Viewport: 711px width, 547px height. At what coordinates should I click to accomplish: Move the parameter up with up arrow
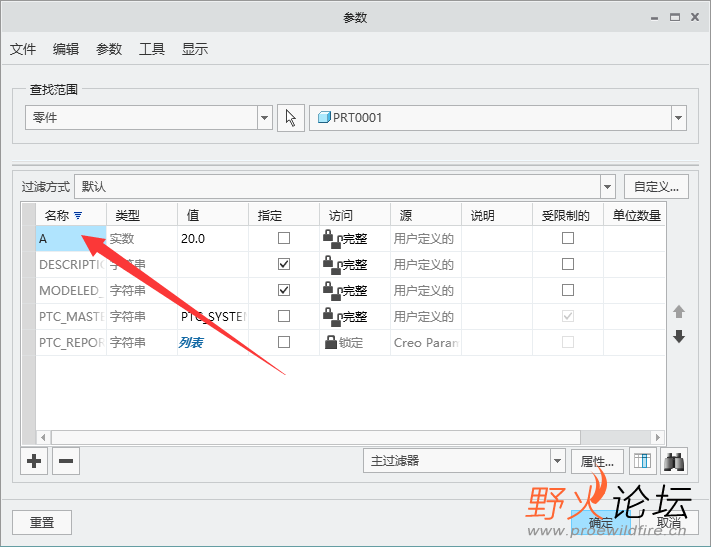coord(679,312)
